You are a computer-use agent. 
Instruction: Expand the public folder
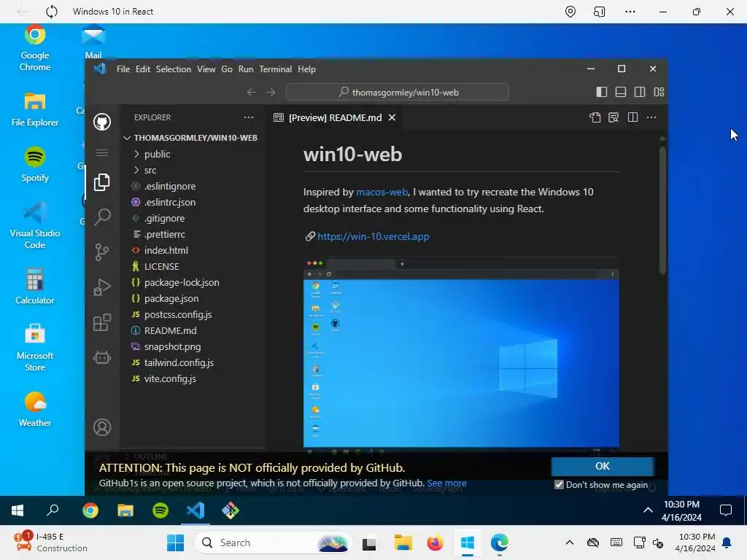click(193, 154)
